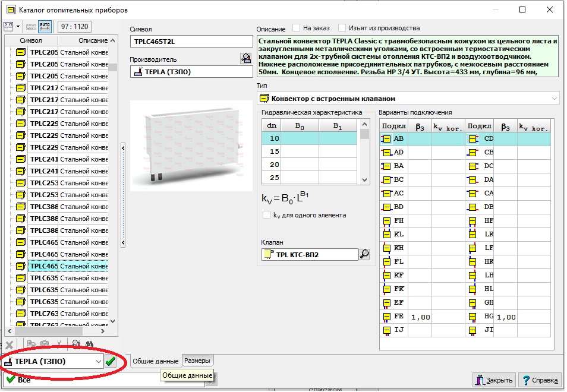Click the find-with-magnifier icon below the list
Viewport: 567px width, 392px height.
[x=76, y=344]
